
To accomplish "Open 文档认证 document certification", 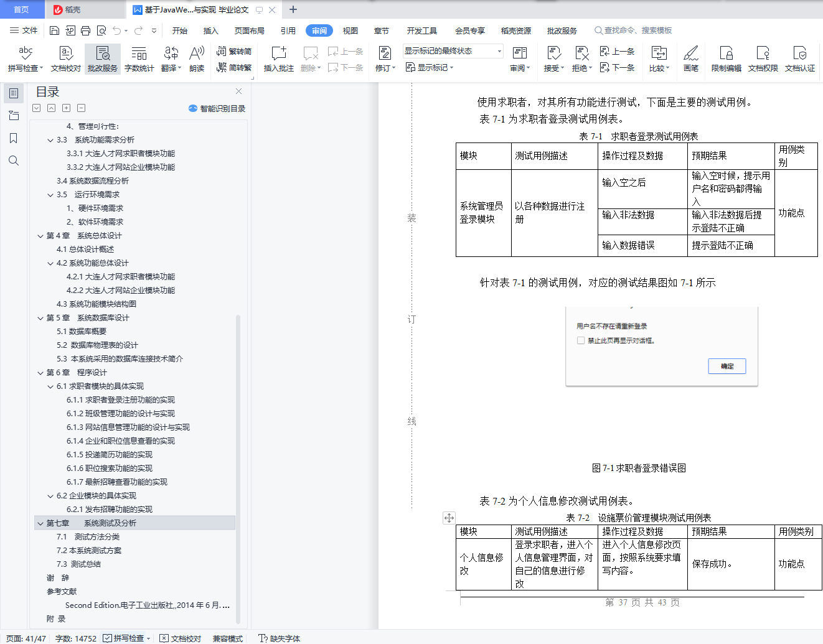I will tap(800, 59).
